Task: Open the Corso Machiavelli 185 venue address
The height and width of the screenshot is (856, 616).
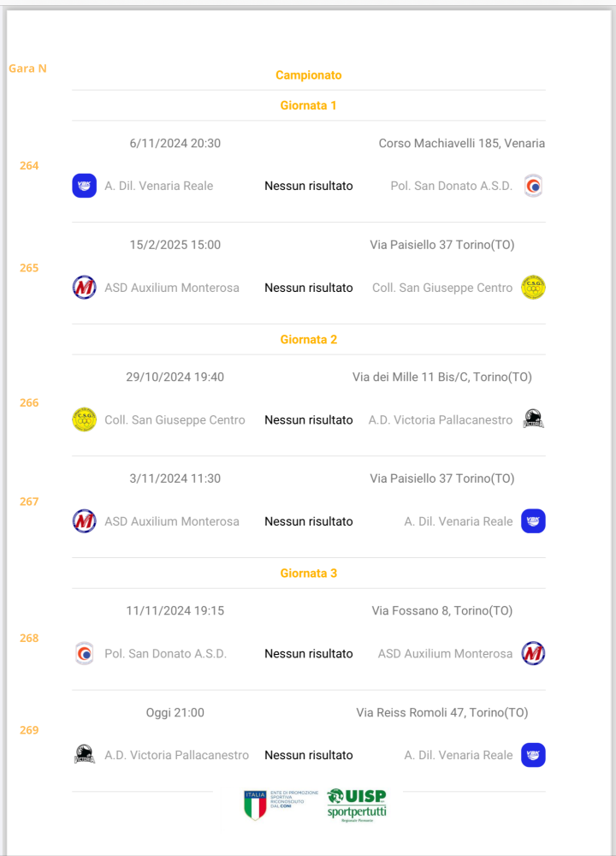Action: tap(462, 143)
